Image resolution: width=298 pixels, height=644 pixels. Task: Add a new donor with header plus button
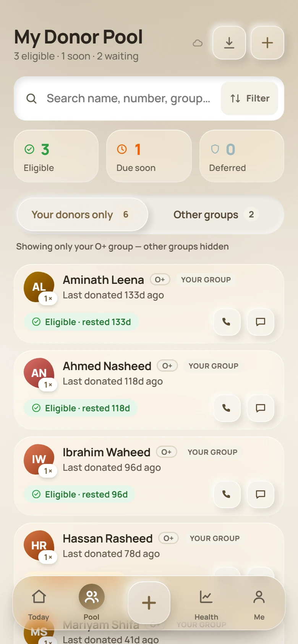267,43
